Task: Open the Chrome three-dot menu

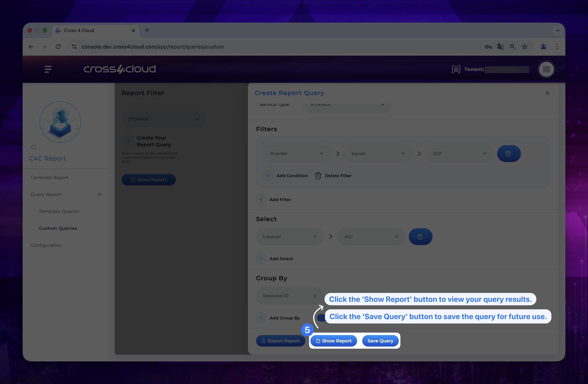Action: point(557,47)
